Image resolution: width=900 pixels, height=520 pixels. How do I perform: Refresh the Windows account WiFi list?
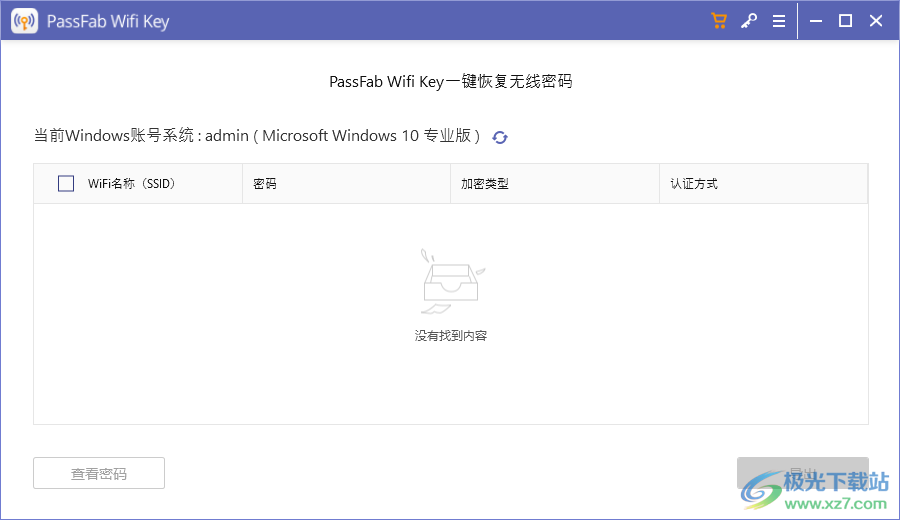(x=500, y=137)
